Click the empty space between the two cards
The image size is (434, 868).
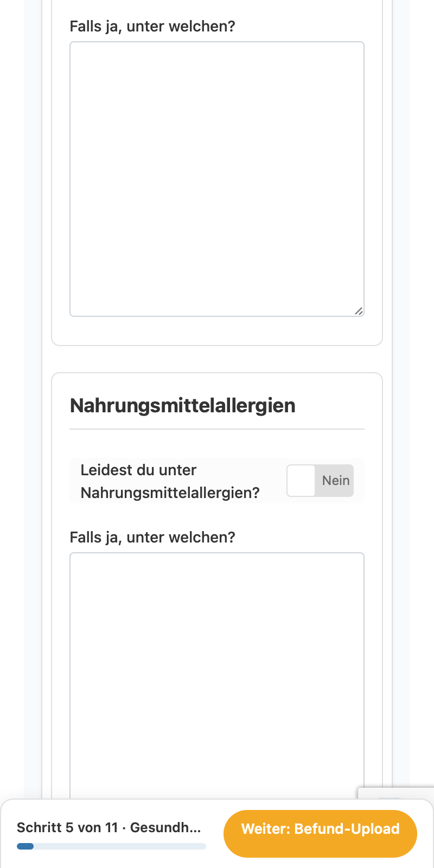click(x=217, y=359)
